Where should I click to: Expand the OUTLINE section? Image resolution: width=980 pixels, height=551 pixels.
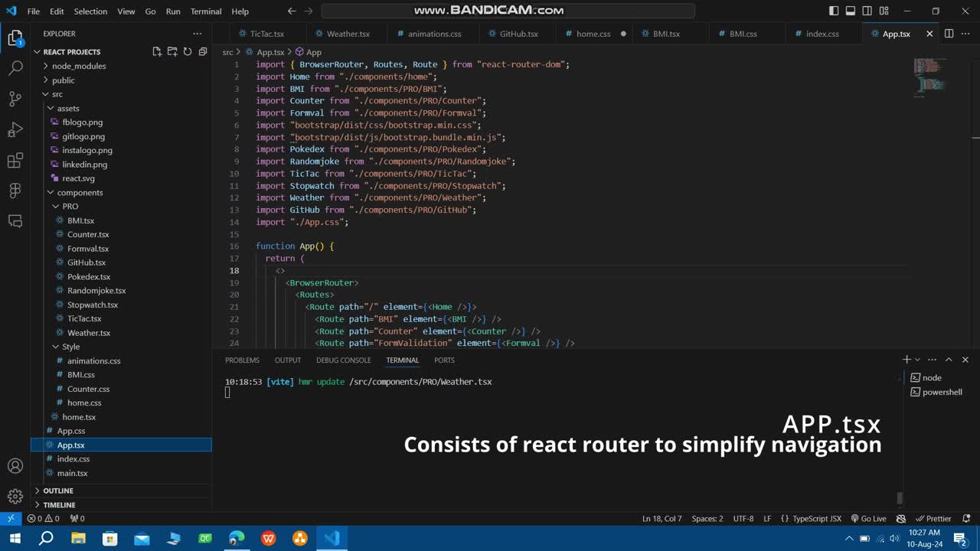pyautogui.click(x=58, y=491)
